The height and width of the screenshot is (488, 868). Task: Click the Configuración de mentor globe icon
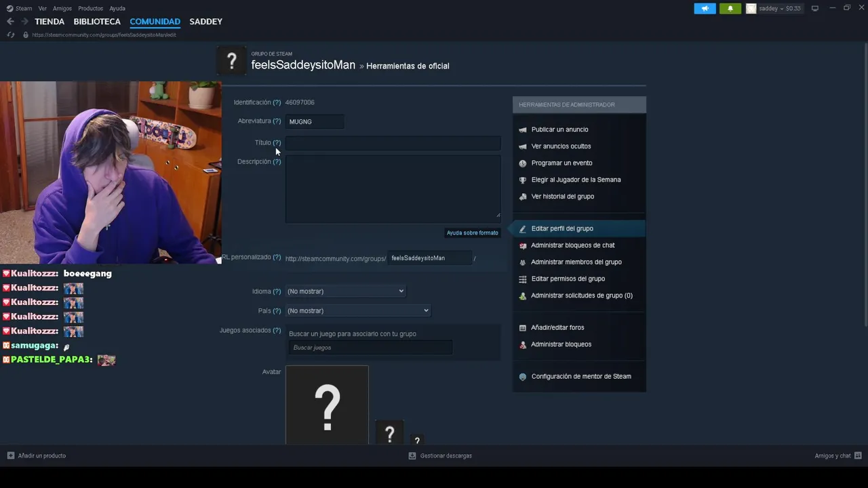(x=522, y=377)
